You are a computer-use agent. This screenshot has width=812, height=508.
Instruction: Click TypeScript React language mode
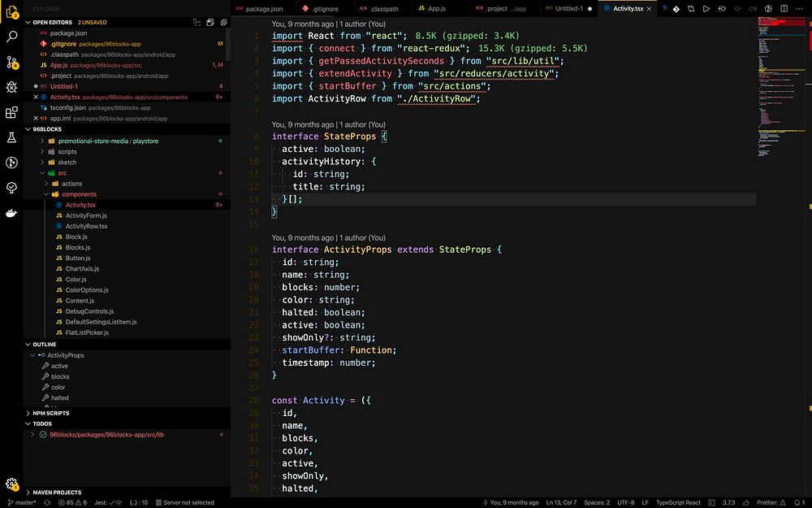tap(678, 502)
